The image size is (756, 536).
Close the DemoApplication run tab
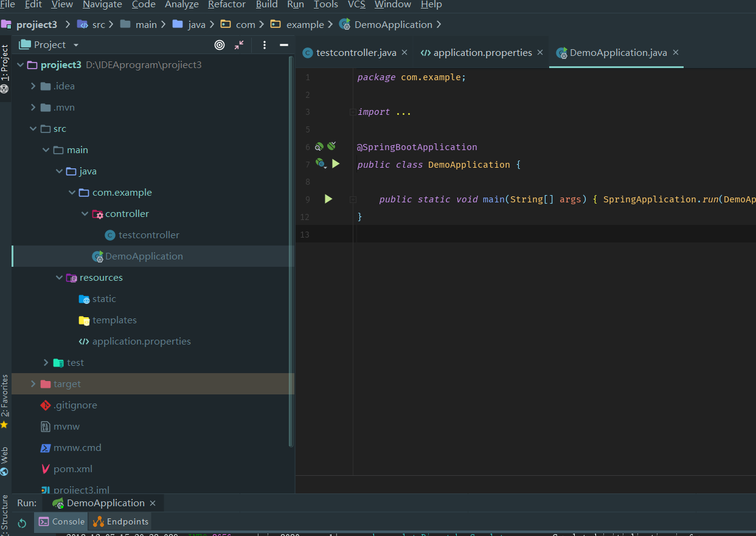click(153, 503)
